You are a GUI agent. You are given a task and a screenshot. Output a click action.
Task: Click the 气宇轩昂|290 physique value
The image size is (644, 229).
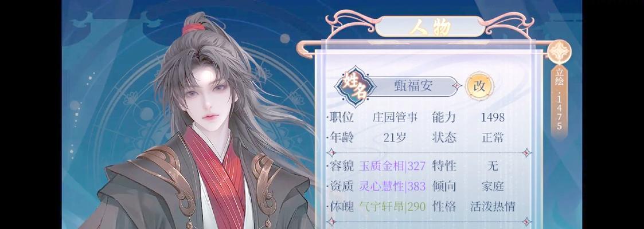(392, 207)
